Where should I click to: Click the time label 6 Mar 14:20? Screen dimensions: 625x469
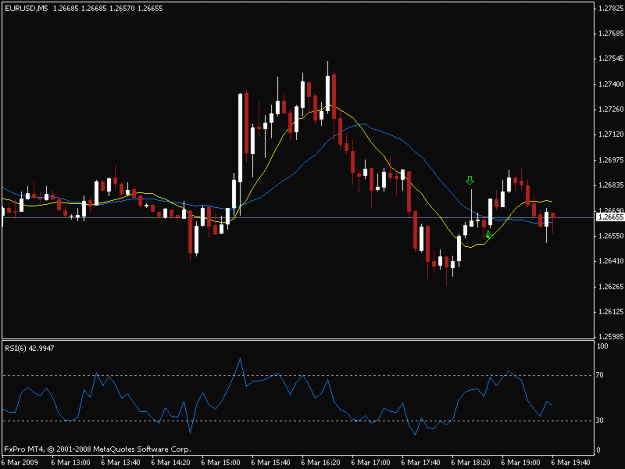(171, 463)
